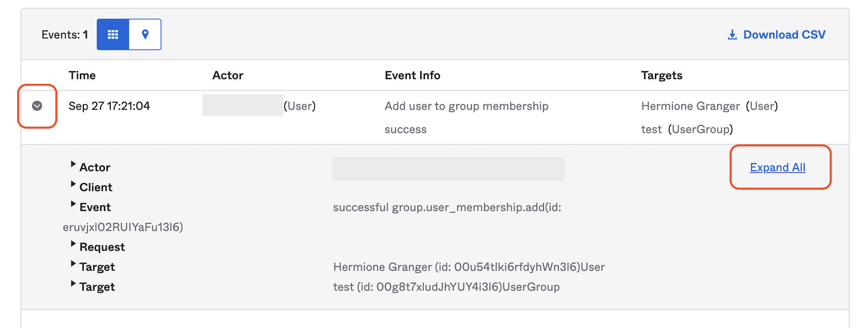
Task: Click 'Add user to group membership' event text
Action: pos(466,106)
